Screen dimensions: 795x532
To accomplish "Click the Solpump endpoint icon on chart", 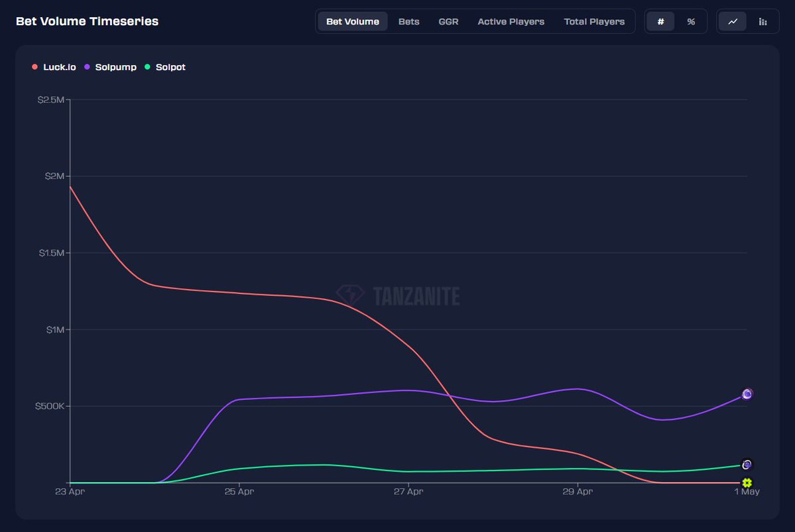I will 747,394.
